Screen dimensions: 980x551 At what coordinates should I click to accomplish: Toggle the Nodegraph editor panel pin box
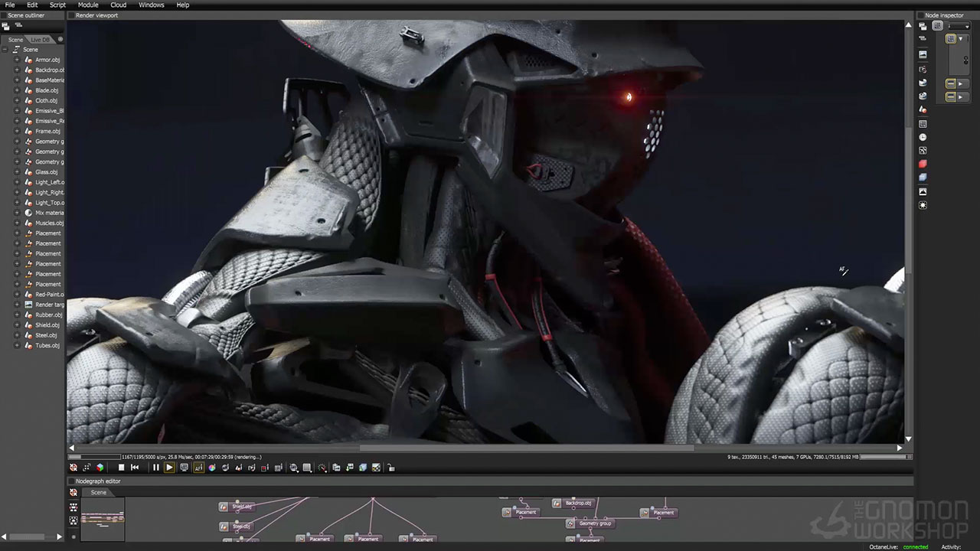point(70,481)
